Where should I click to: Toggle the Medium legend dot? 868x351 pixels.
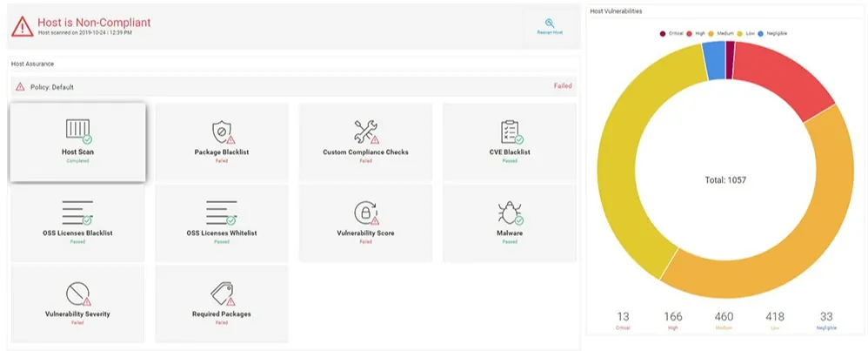[x=711, y=34]
